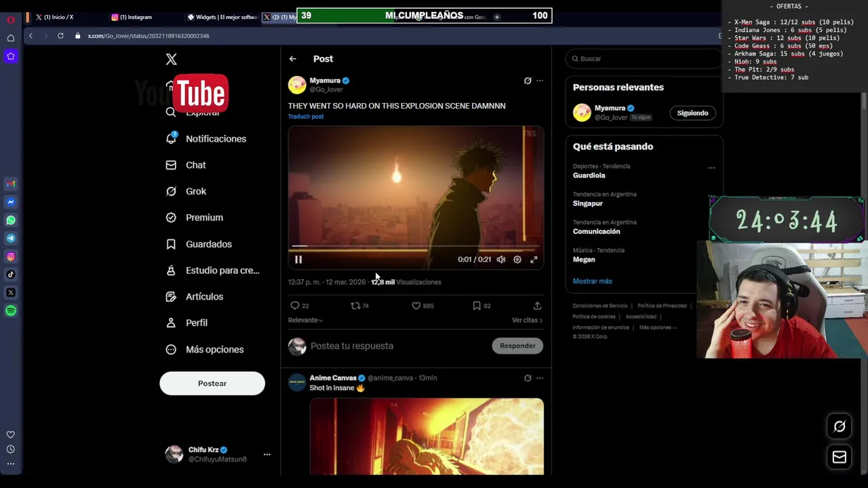Open Telegram in the Opera sidebar
Image resolution: width=868 pixels, height=488 pixels.
click(11, 238)
